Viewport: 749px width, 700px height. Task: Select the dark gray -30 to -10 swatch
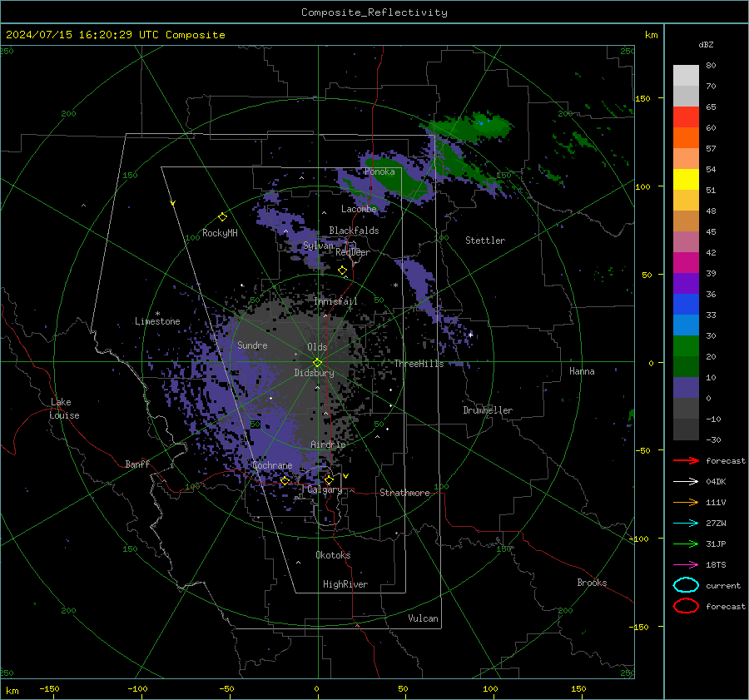[x=686, y=429]
